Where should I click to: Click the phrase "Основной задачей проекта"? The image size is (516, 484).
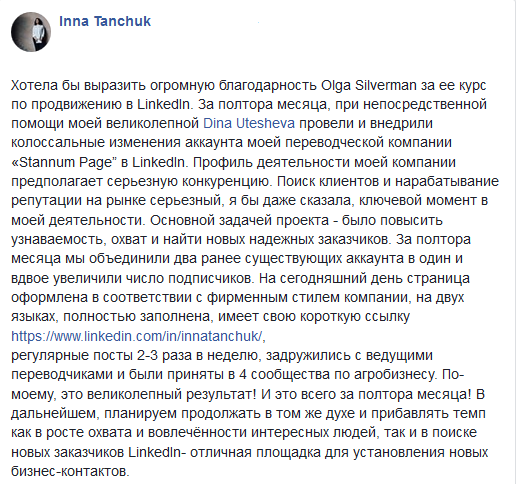click(239, 220)
